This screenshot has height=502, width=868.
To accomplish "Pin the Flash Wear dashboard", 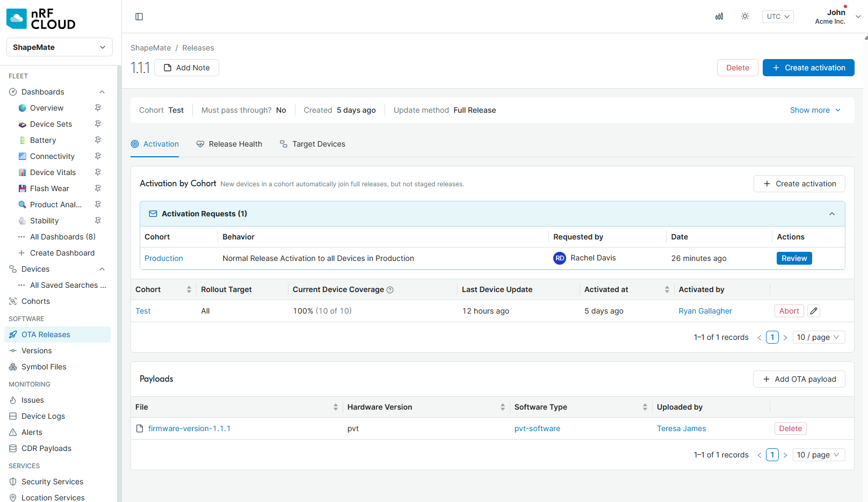I will [x=98, y=188].
